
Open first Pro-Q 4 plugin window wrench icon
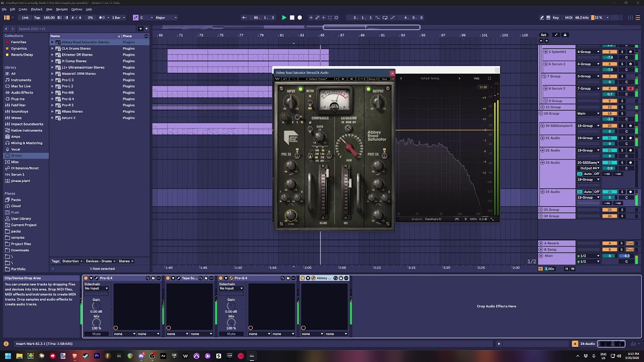click(x=96, y=278)
